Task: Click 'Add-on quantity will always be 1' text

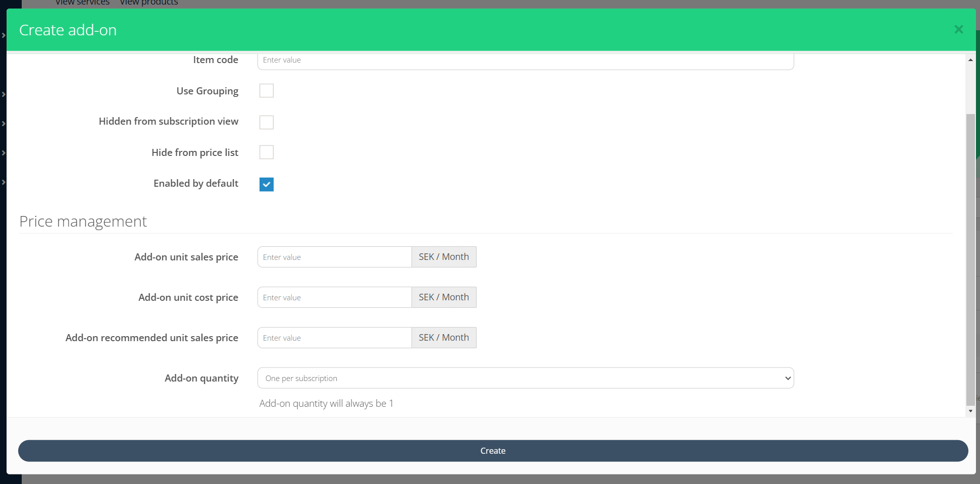Action: [326, 403]
